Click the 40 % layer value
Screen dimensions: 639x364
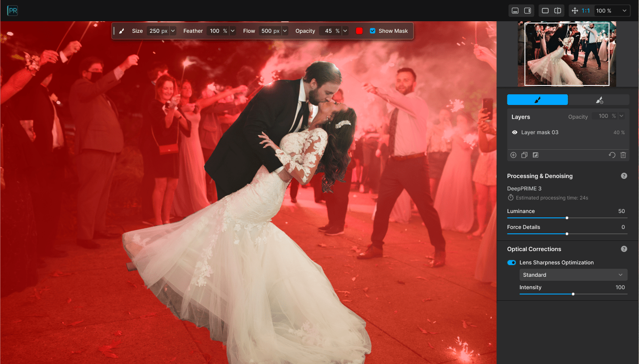pyautogui.click(x=619, y=132)
